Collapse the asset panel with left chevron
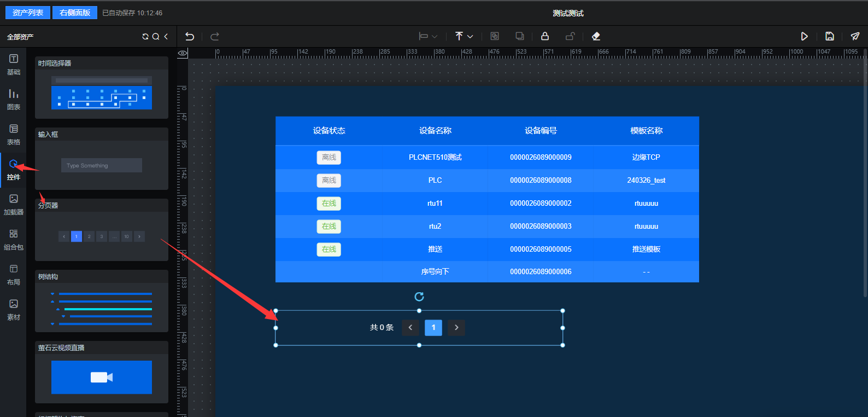The height and width of the screenshot is (417, 868). click(166, 37)
